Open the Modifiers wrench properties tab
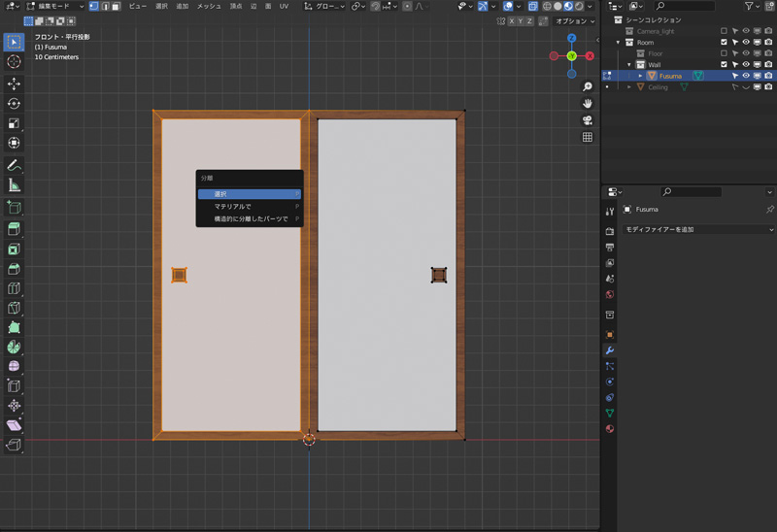Image resolution: width=777 pixels, height=532 pixels. [x=610, y=349]
